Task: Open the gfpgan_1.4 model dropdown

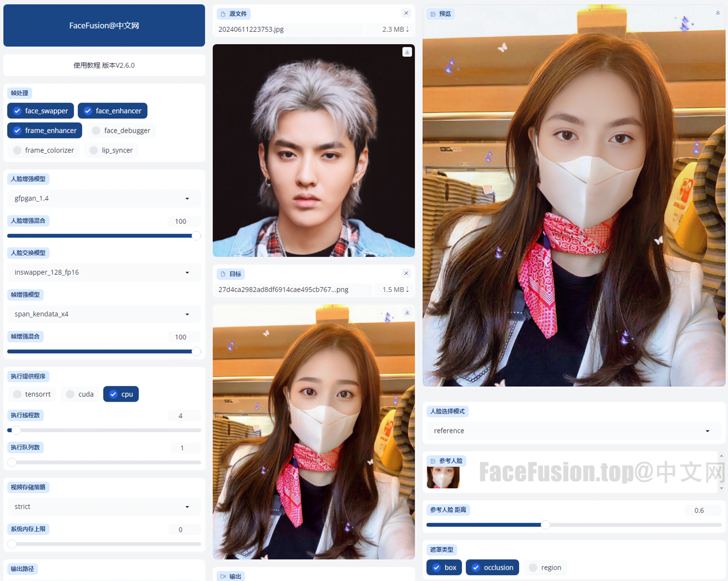Action: [x=104, y=198]
